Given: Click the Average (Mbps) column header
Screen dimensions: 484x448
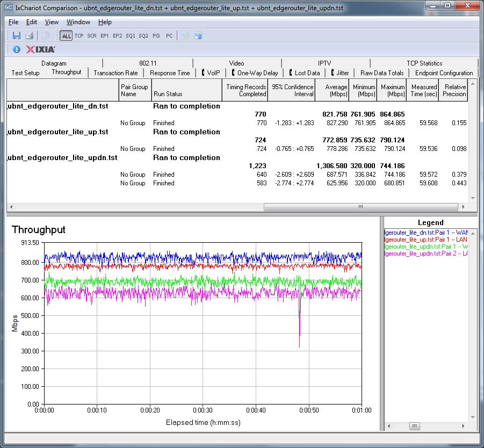Looking at the screenshot, I should pos(332,90).
